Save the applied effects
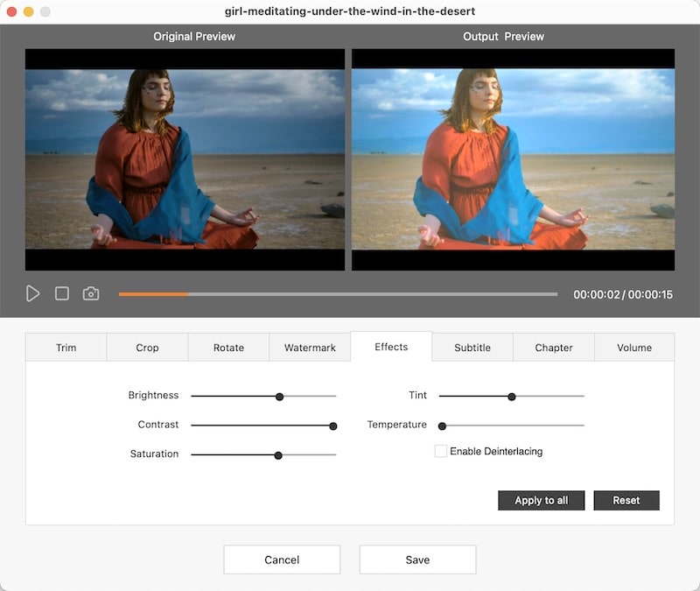 417,559
